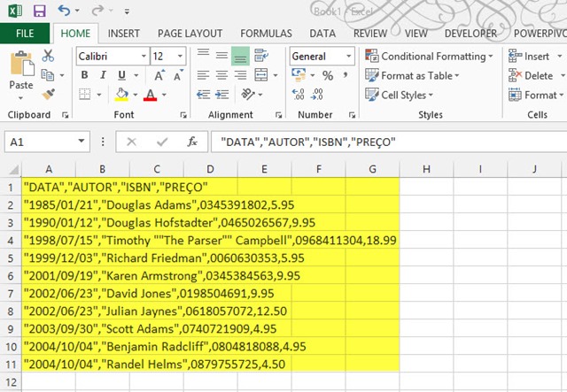Click formula bar showing "DATA","AUTOR" text
This screenshot has height=392, width=567.
(389, 142)
